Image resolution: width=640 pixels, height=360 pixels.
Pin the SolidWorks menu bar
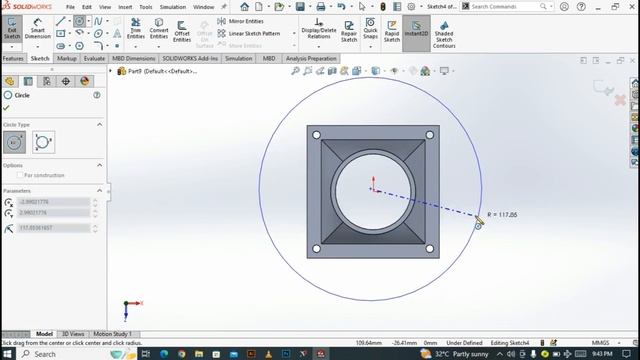[x=224, y=7]
